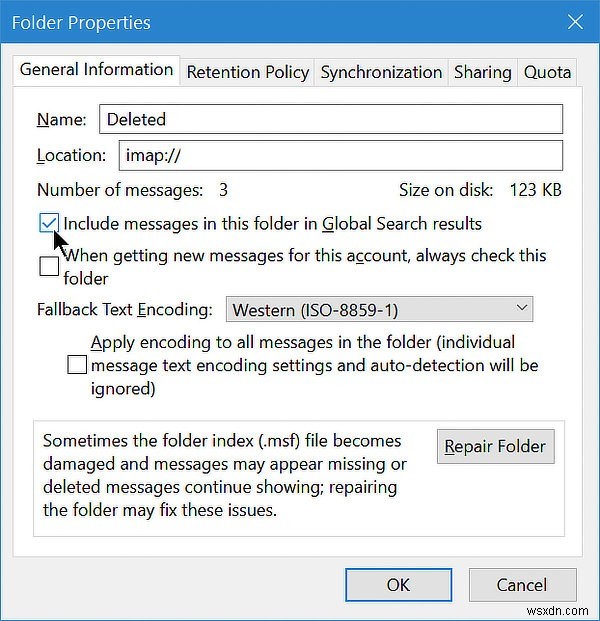Click the folder index repair description text
The width and height of the screenshot is (600, 621).
[225, 475]
